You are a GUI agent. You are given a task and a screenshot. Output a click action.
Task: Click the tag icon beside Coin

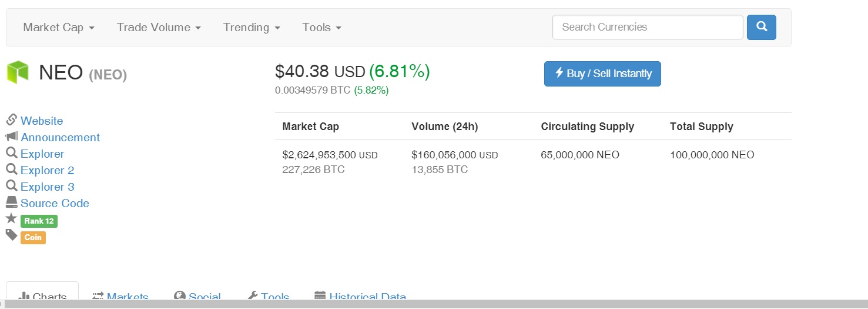pos(11,235)
